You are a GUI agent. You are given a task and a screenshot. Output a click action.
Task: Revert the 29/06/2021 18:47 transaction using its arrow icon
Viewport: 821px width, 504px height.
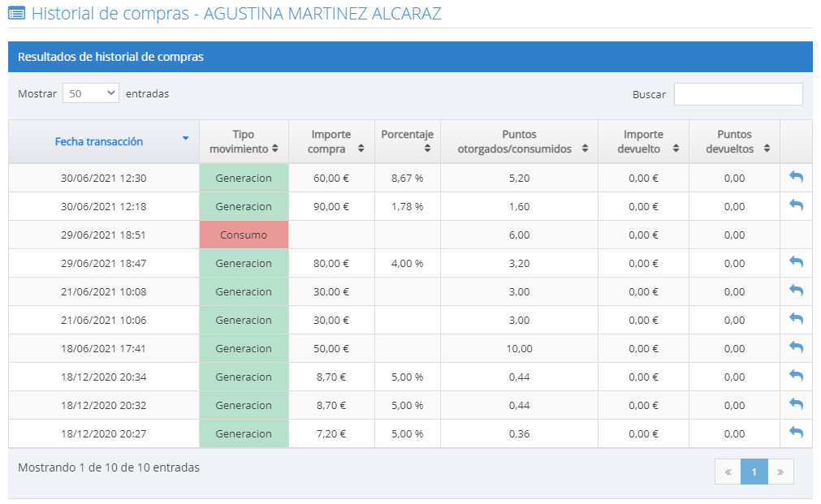click(796, 262)
